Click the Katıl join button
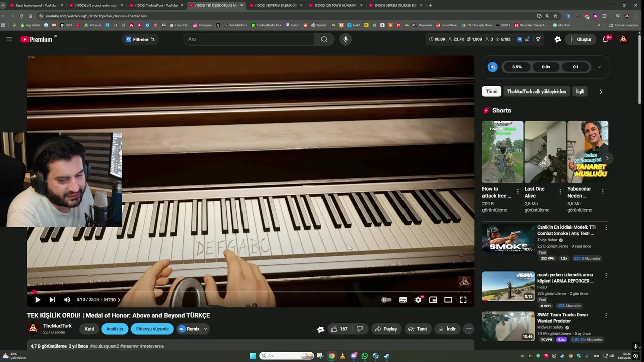This screenshot has width=644, height=362. (89, 329)
